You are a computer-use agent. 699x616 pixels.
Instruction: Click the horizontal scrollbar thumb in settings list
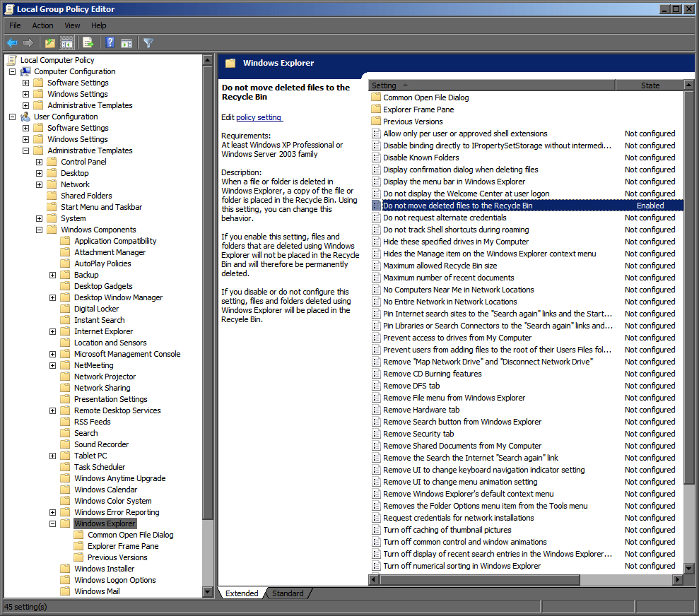coord(480,579)
